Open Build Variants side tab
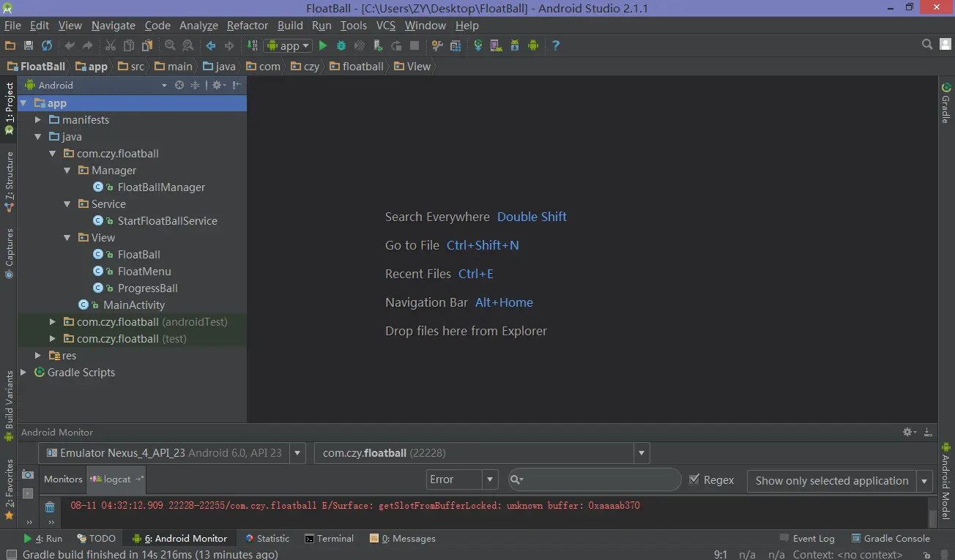This screenshot has width=955, height=560. coord(9,406)
